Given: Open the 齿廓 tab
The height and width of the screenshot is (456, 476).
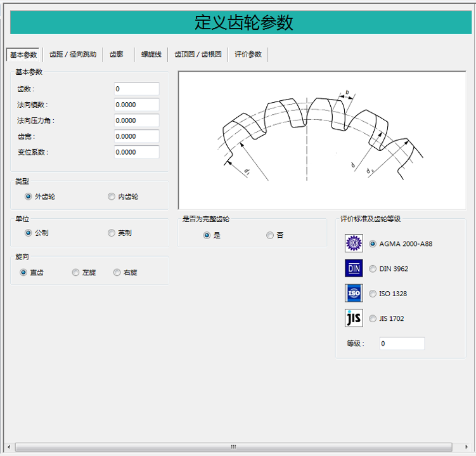Looking at the screenshot, I should [x=117, y=55].
